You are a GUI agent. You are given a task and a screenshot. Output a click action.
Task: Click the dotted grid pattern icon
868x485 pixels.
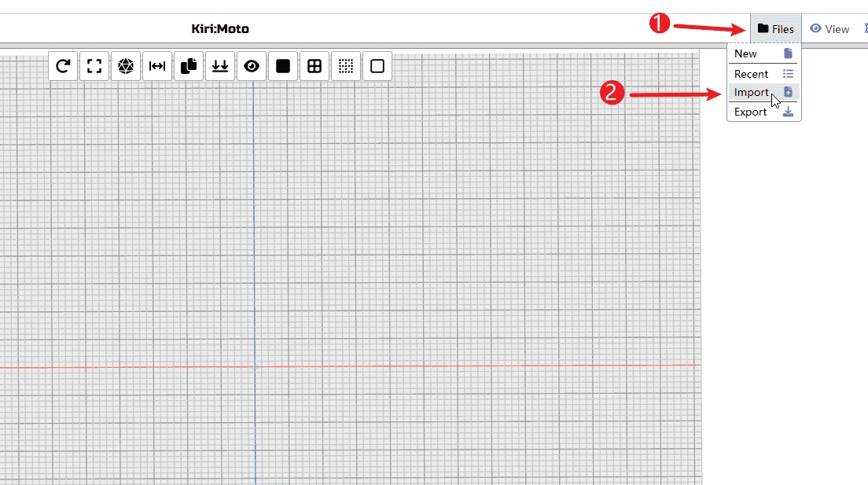coord(346,66)
